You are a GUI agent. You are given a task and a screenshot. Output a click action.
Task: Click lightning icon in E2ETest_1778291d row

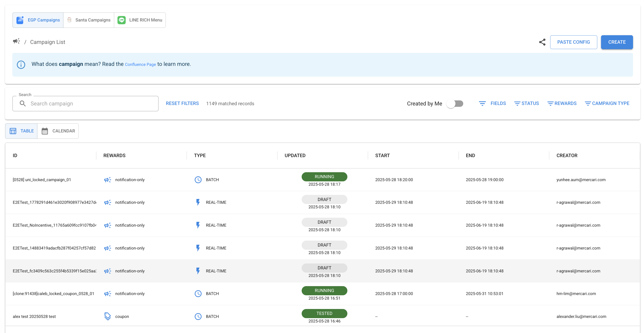[x=198, y=202]
